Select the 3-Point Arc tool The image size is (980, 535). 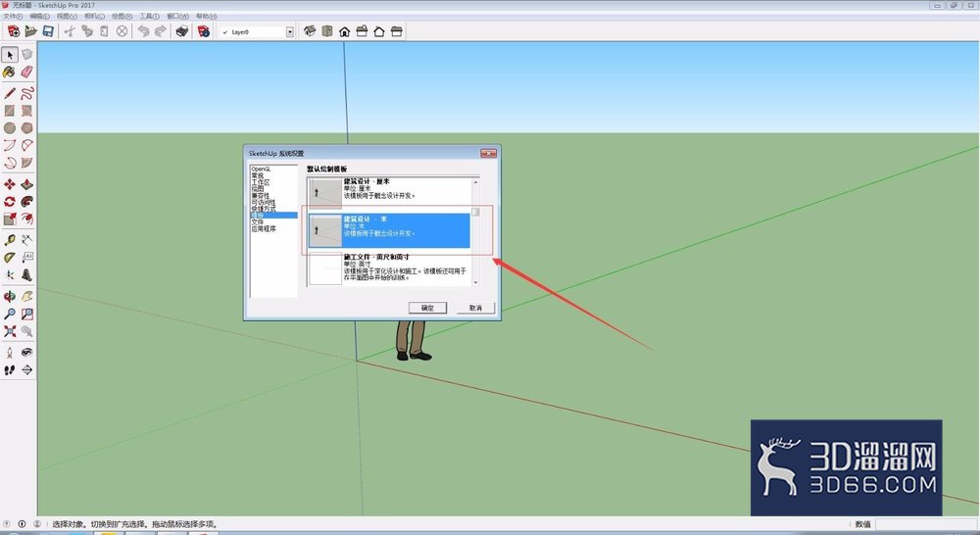[10, 163]
